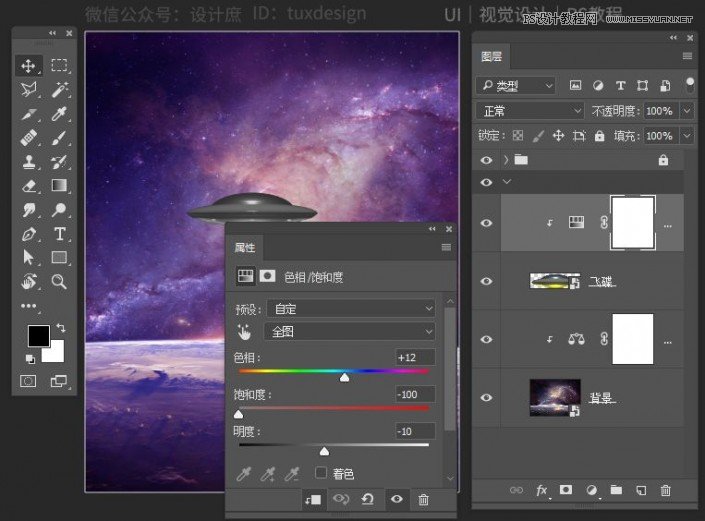This screenshot has height=521, width=705.
Task: Lock transparent pixels
Action: pos(518,136)
